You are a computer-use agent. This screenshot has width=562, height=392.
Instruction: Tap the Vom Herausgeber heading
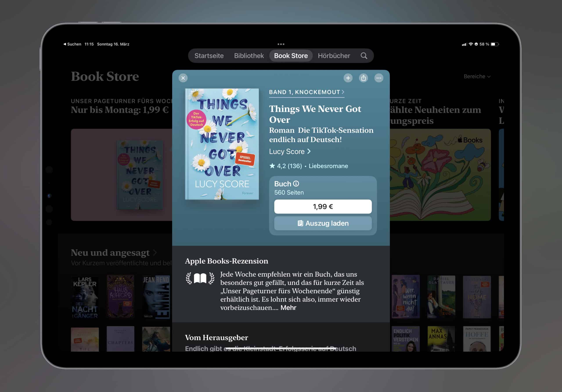point(216,338)
